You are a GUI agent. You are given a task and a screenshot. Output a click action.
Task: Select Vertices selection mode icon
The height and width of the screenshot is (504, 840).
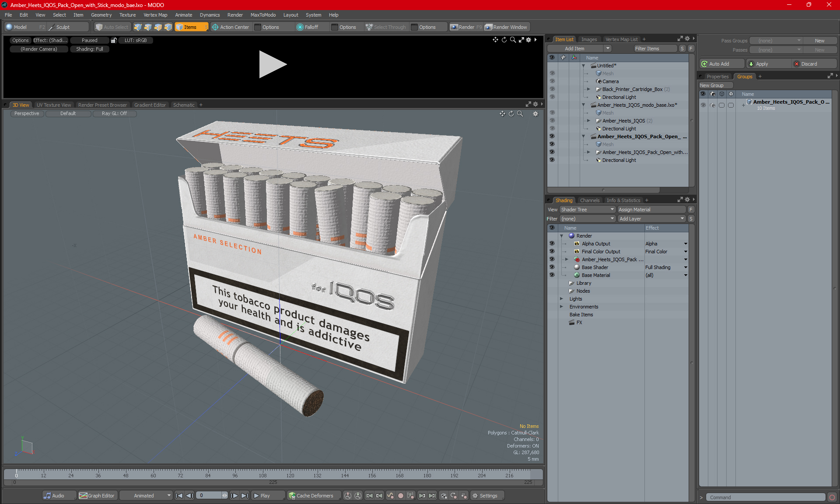coord(138,27)
